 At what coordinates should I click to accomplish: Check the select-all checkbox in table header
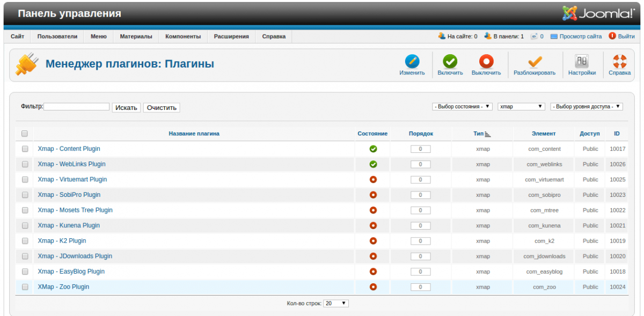coord(25,134)
